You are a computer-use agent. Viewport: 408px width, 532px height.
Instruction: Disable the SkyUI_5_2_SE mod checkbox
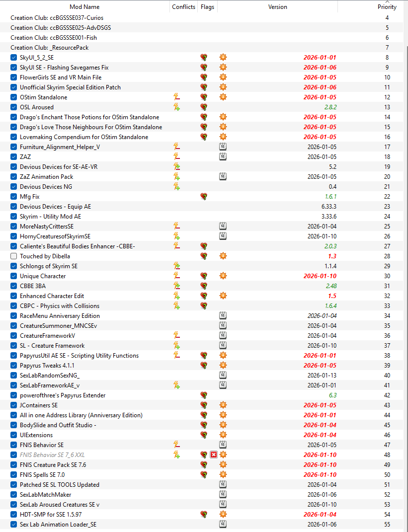13,57
